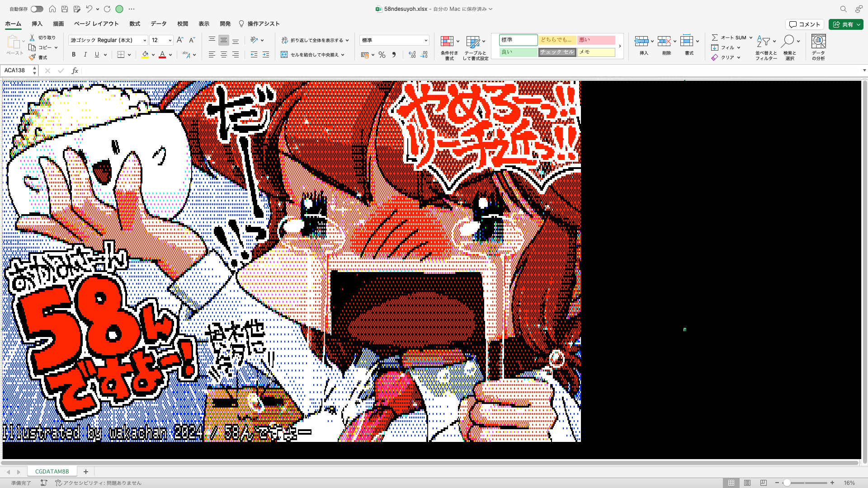Select the CGDATAM8B sheet tab
The height and width of the screenshot is (488, 868).
tap(52, 471)
